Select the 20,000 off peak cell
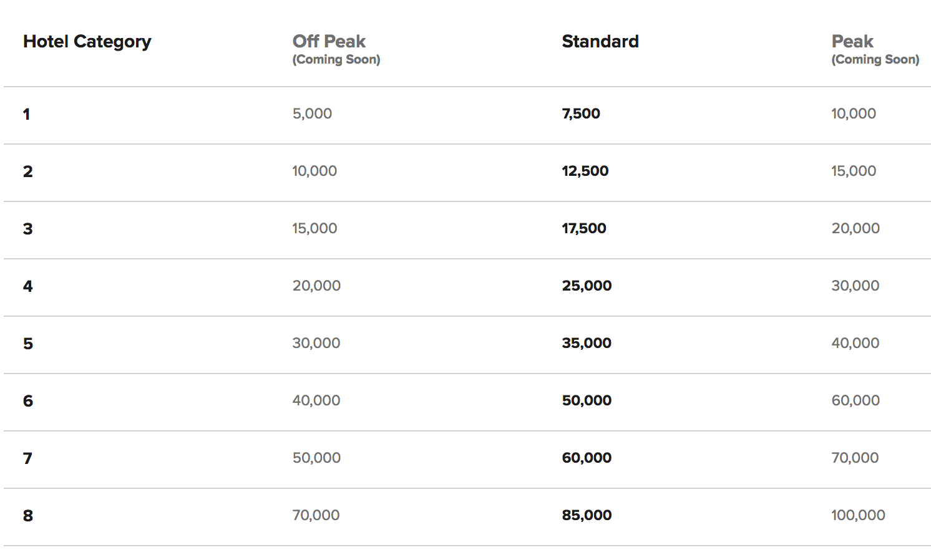The image size is (931, 560). point(316,286)
